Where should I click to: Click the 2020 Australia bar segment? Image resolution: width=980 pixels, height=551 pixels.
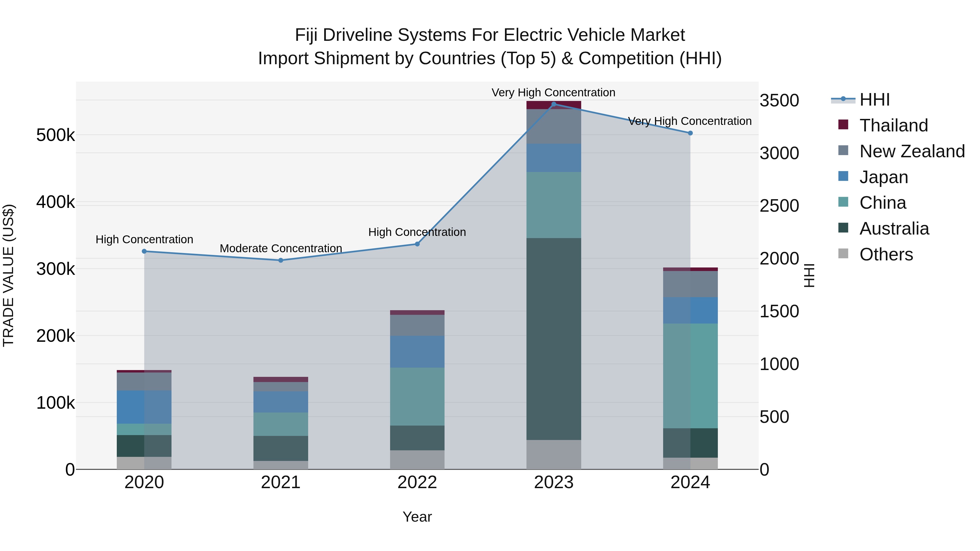tap(144, 446)
